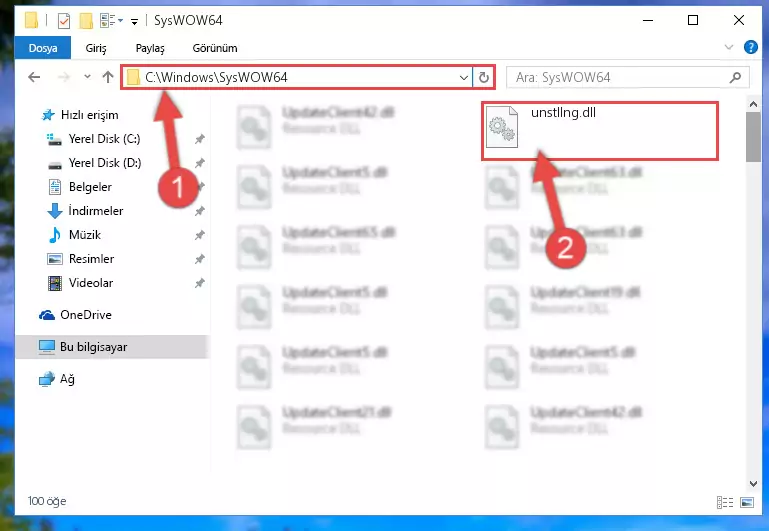769x531 pixels.
Task: Click the Ağ network icon in sidebar
Action: (x=47, y=379)
